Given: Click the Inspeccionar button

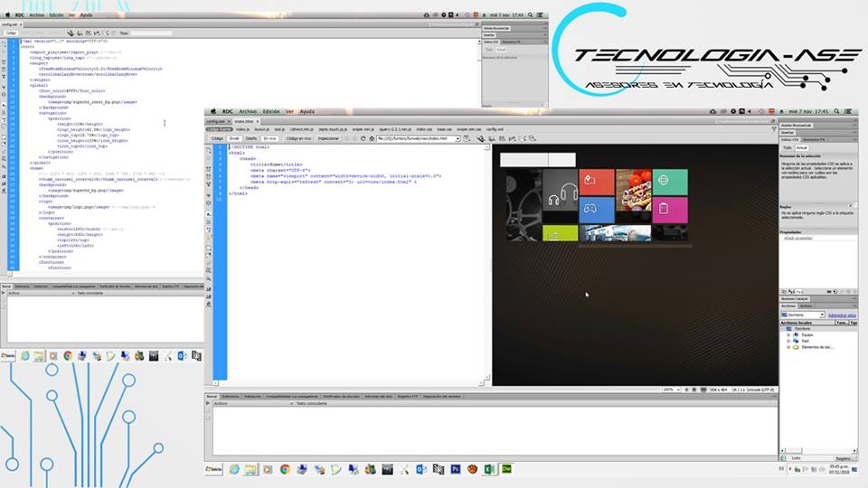Looking at the screenshot, I should tap(329, 138).
